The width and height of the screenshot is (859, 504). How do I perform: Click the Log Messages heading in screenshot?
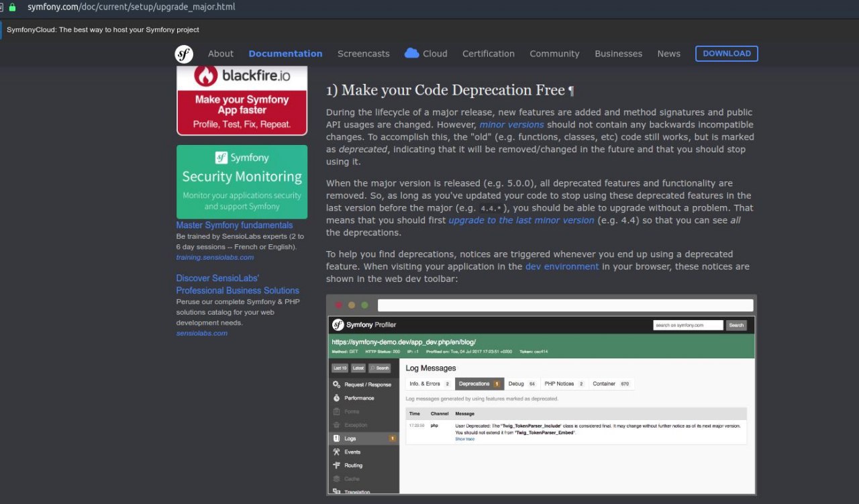tap(431, 368)
